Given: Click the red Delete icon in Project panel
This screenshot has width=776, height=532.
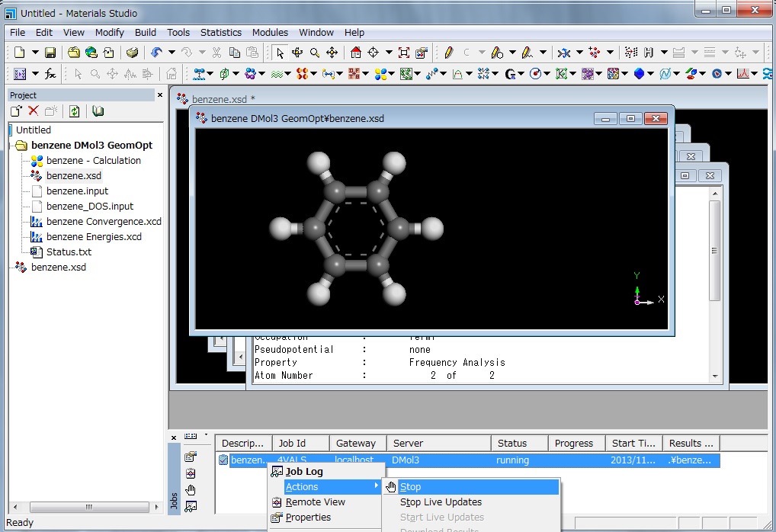Looking at the screenshot, I should click(x=34, y=111).
